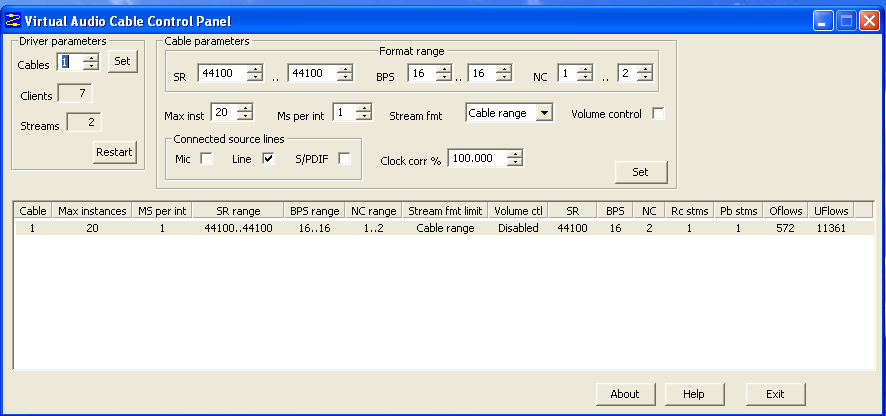Click the Rc stms column header
886x416 pixels.
[689, 211]
